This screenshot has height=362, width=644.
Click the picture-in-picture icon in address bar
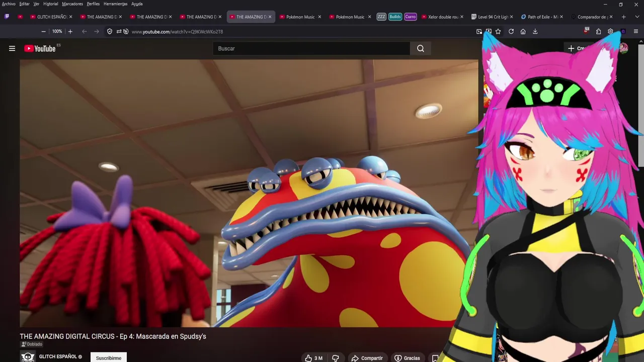479,32
